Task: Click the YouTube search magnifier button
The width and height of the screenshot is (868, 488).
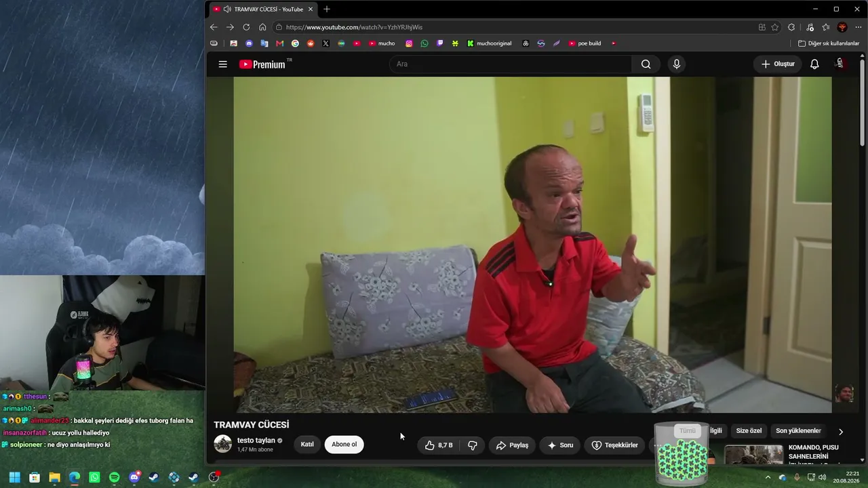Action: [x=646, y=64]
